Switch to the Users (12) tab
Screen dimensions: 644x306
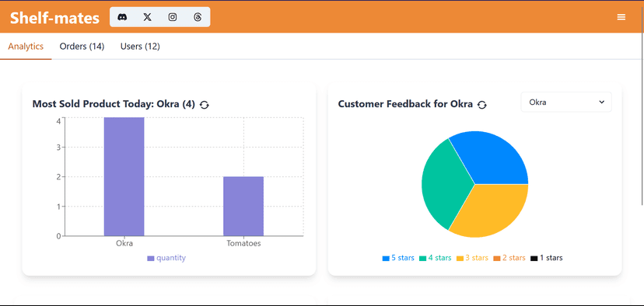point(140,47)
